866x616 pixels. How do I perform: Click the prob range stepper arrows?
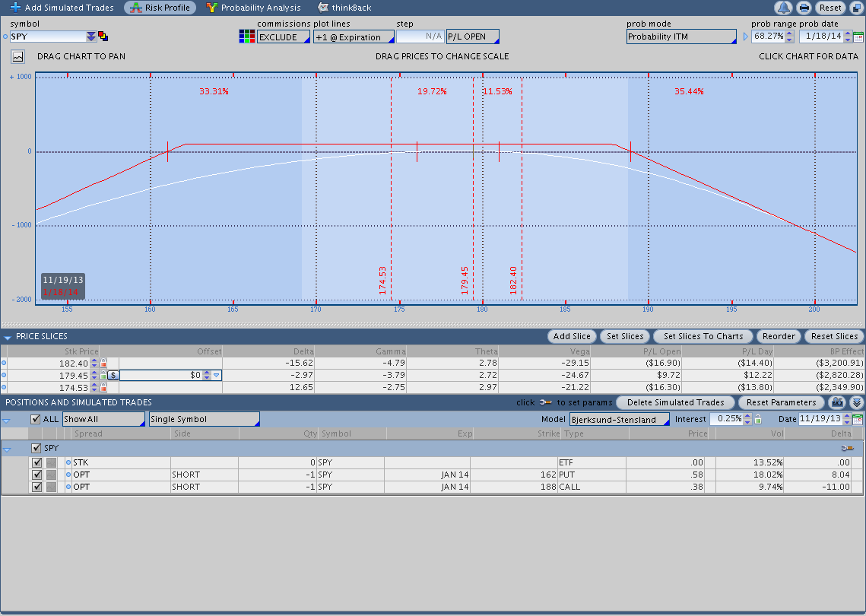coord(789,37)
